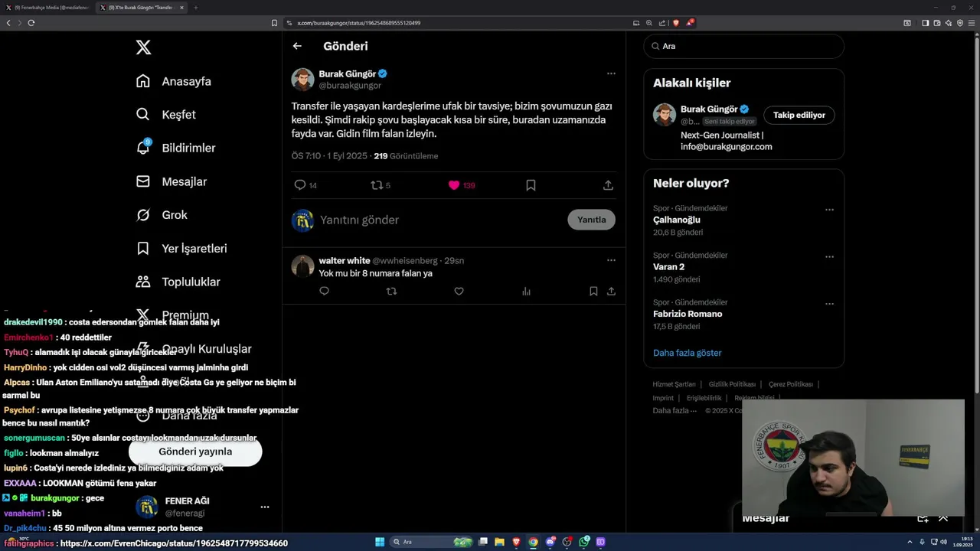Image resolution: width=980 pixels, height=551 pixels.
Task: Click Takip ediliyor button for Burak Güngör
Action: [x=799, y=115]
